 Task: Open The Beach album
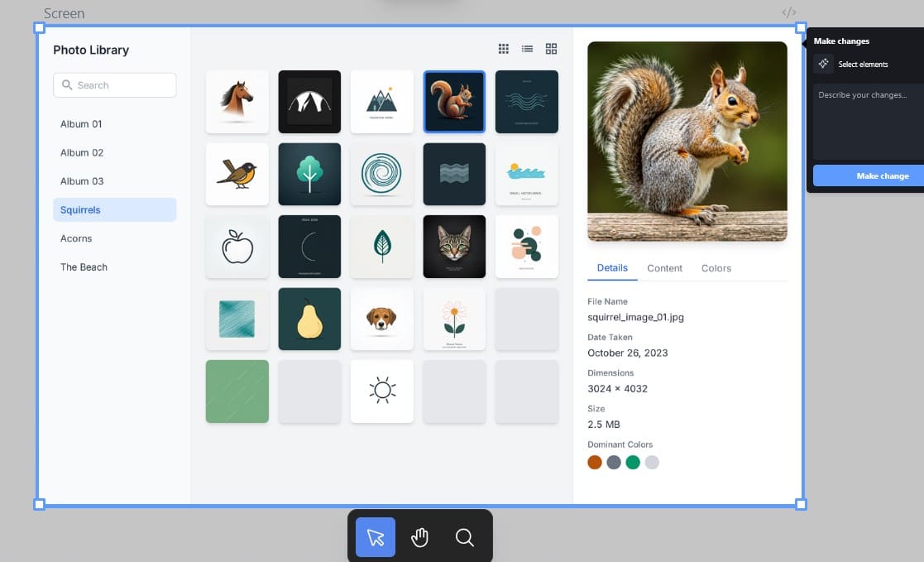point(84,267)
